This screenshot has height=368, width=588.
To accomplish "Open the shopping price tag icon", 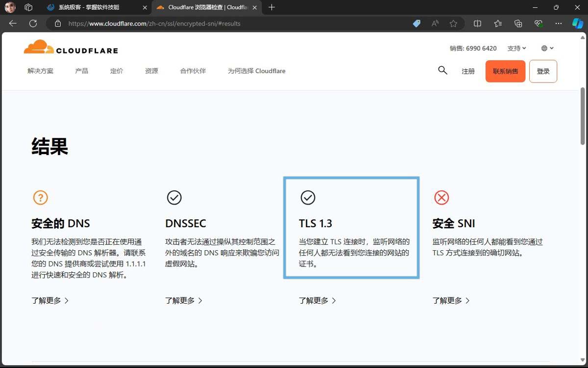I will click(x=416, y=23).
